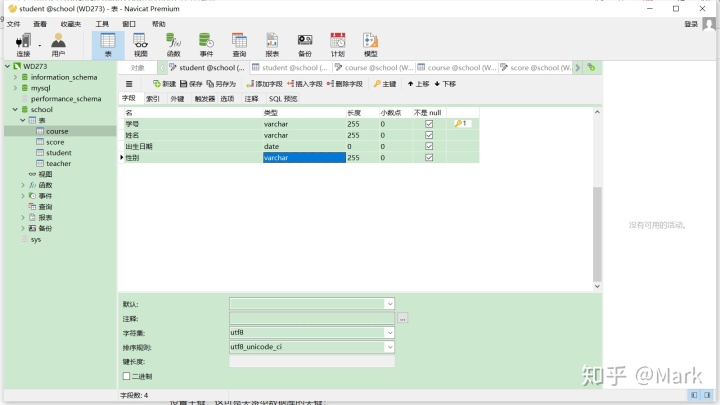720x405 pixels.
Task: Click Delete Field (删除字段) button
Action: coord(344,84)
